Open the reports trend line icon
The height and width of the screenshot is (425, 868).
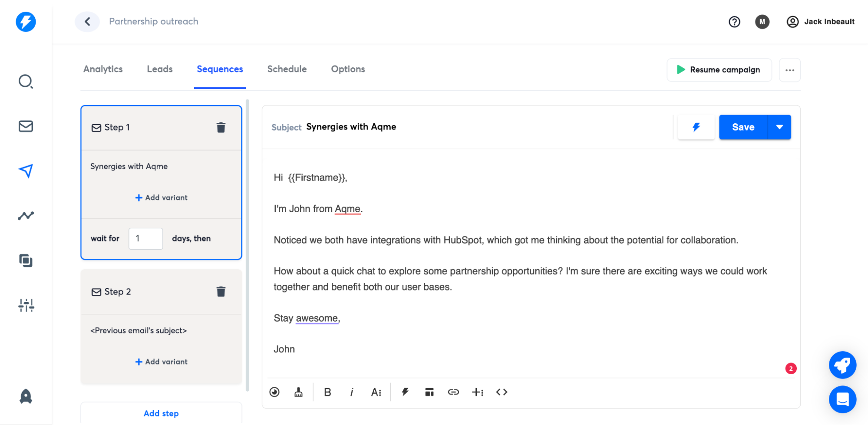pyautogui.click(x=26, y=216)
